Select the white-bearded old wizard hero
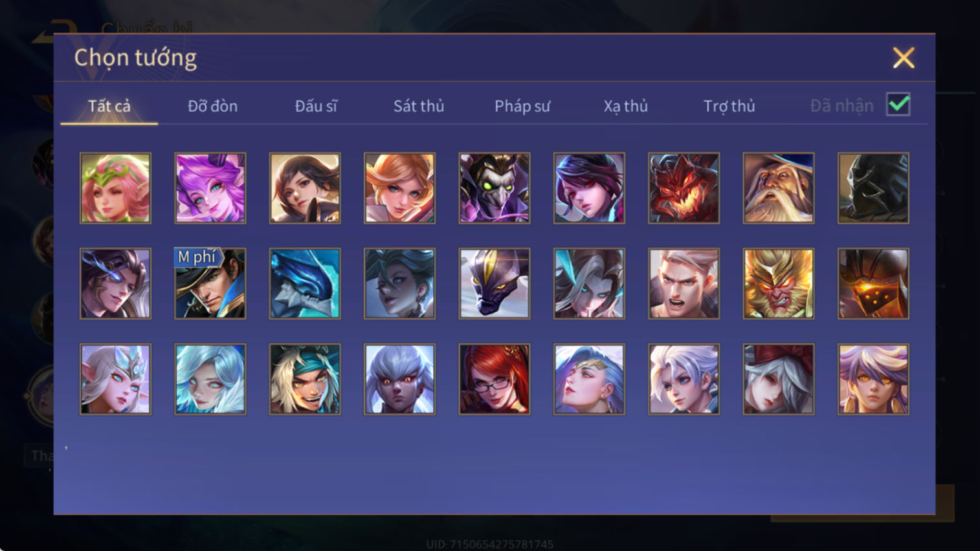The image size is (980, 551). (779, 188)
